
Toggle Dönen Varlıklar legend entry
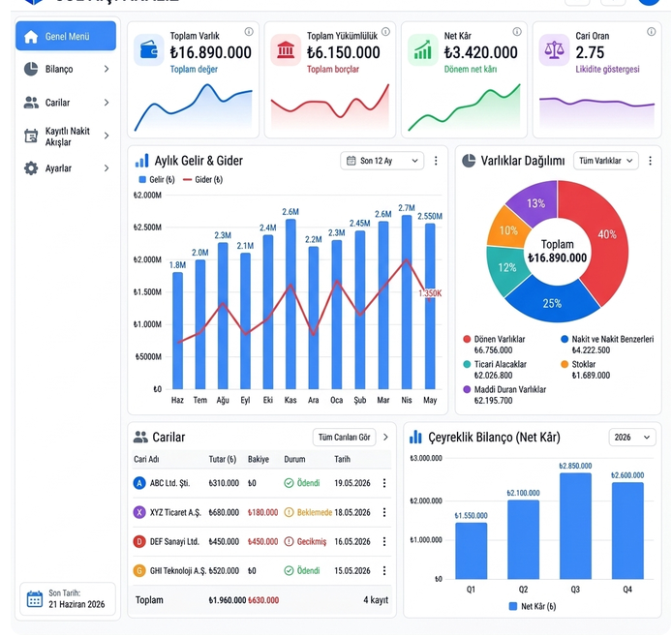coord(494,345)
